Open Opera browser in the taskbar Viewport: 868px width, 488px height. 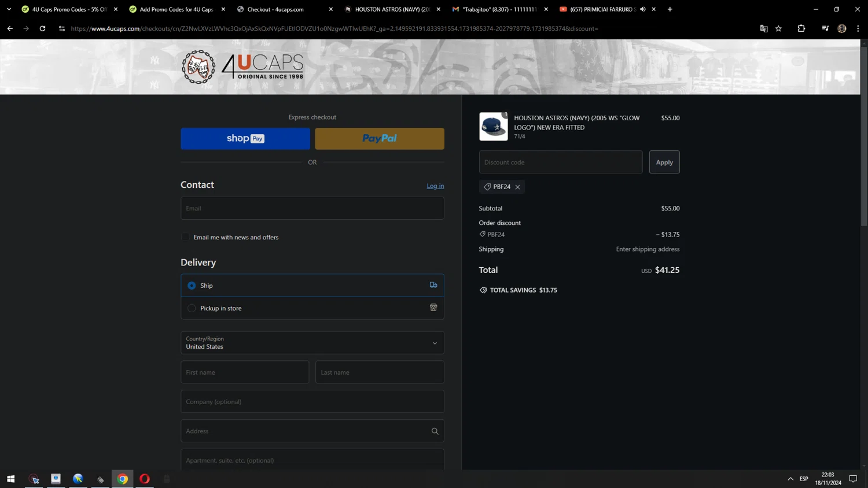pos(145,479)
